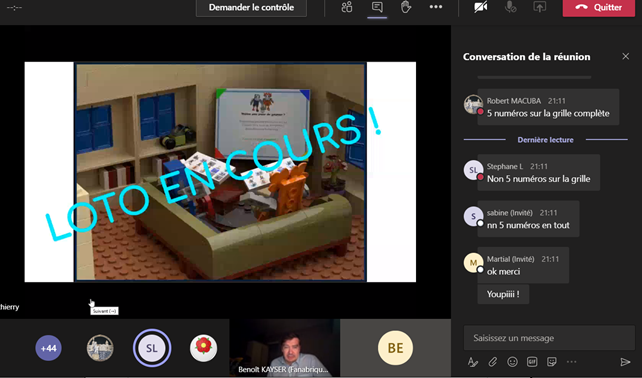Select the SL participant avatar
This screenshot has height=378, width=642.
152,348
